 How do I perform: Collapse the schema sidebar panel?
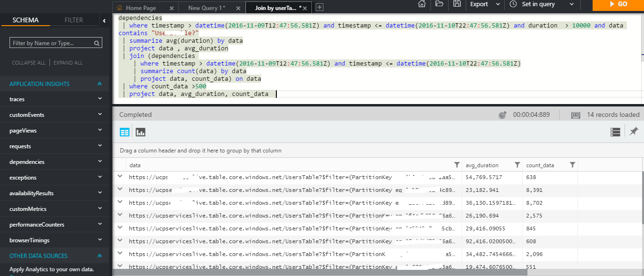[x=104, y=20]
